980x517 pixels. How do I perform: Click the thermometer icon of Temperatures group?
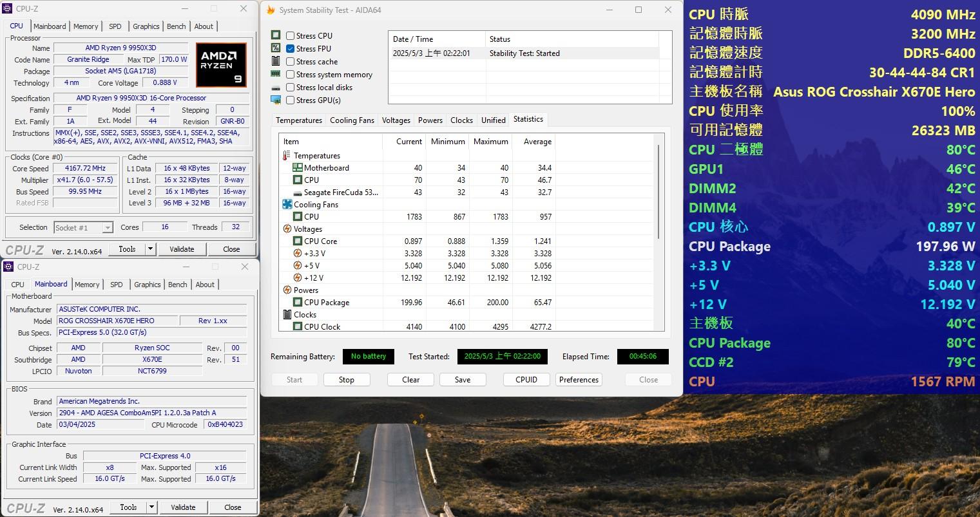(287, 156)
